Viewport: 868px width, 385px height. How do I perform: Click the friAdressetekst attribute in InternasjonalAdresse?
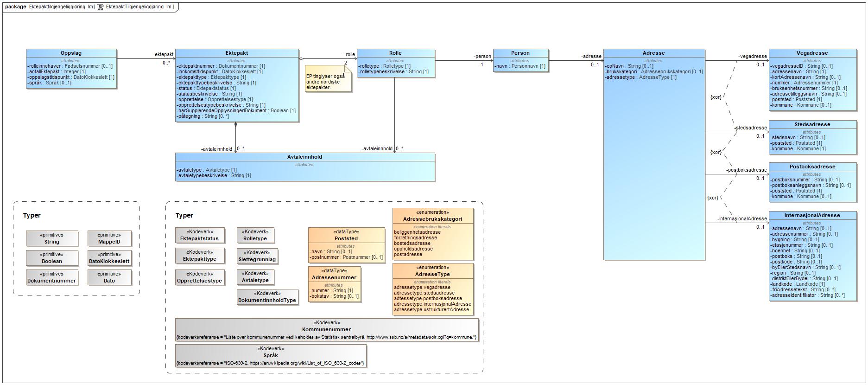803,289
